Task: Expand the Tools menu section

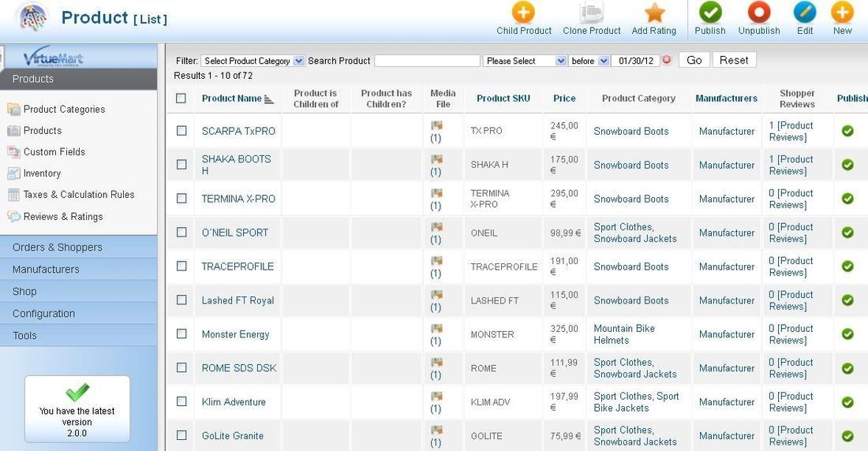Action: [79, 335]
